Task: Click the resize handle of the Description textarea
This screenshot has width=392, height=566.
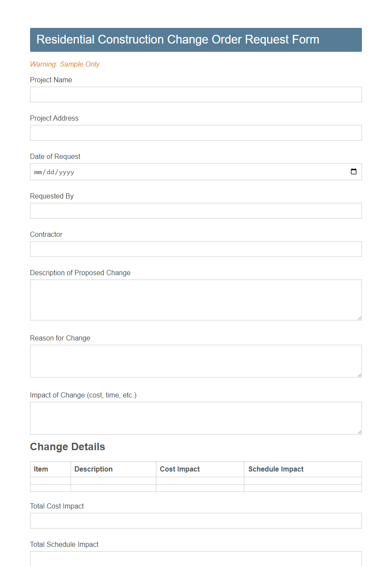Action: (x=360, y=318)
